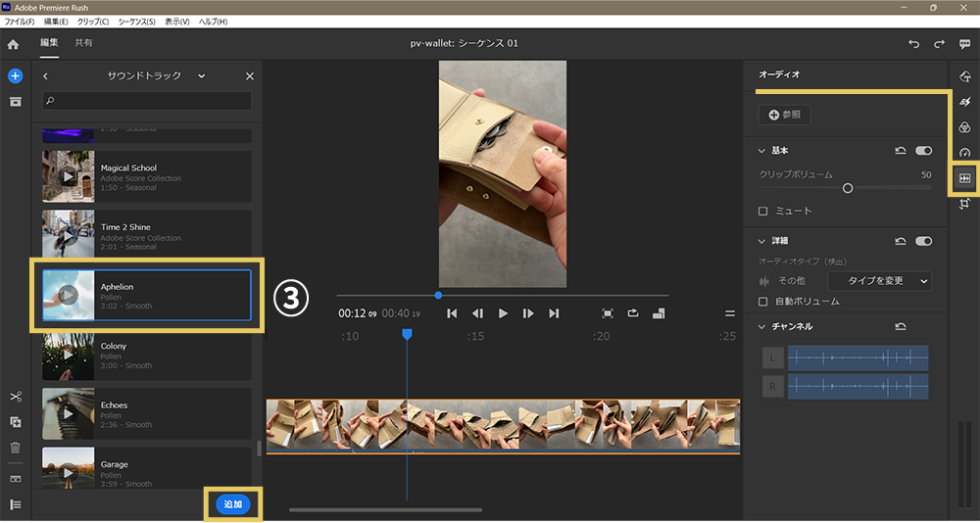Open the サウンドトラック category dropdown
Screen dimensions: 980x523
point(201,76)
